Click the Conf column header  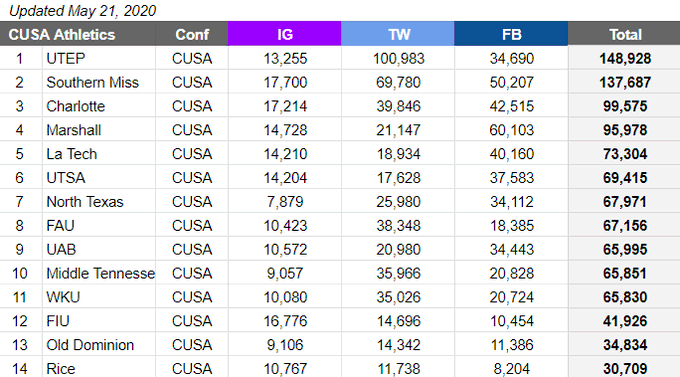pyautogui.click(x=192, y=34)
